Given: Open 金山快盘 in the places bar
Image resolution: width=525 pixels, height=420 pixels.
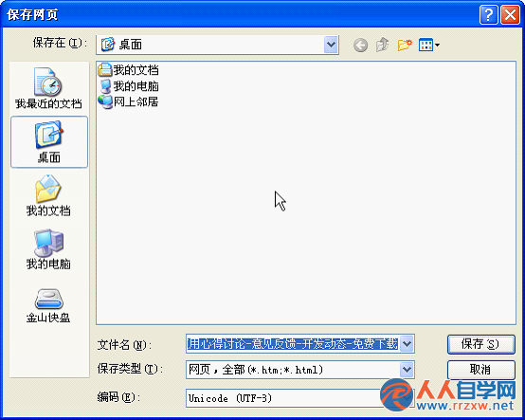Looking at the screenshot, I should tap(49, 306).
